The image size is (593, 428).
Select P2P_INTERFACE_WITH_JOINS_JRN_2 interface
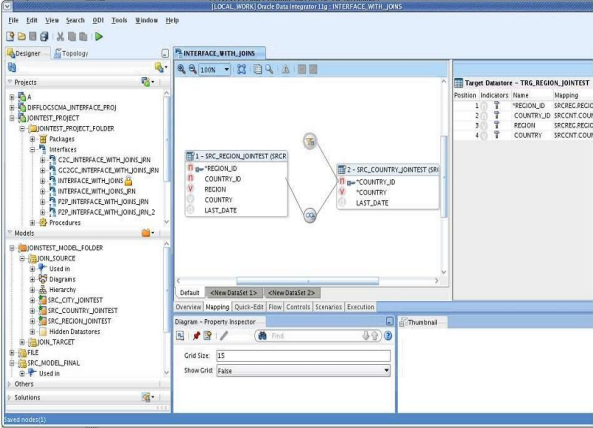(x=106, y=212)
